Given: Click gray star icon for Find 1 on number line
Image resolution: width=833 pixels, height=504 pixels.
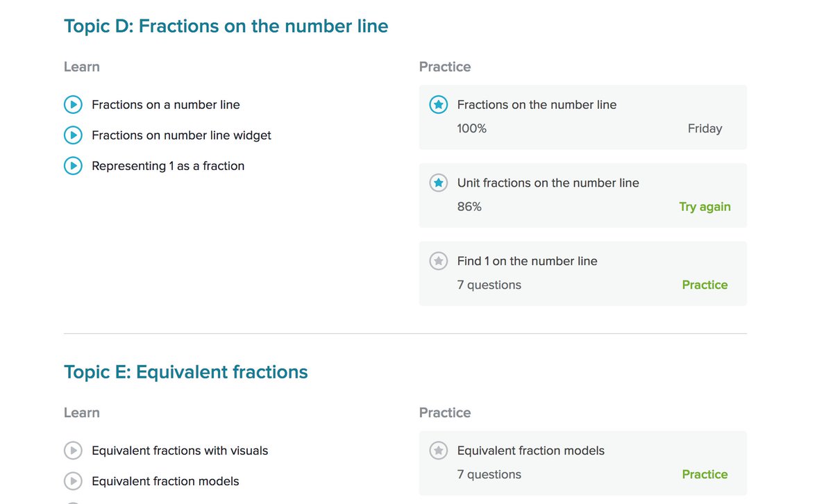Looking at the screenshot, I should [438, 261].
